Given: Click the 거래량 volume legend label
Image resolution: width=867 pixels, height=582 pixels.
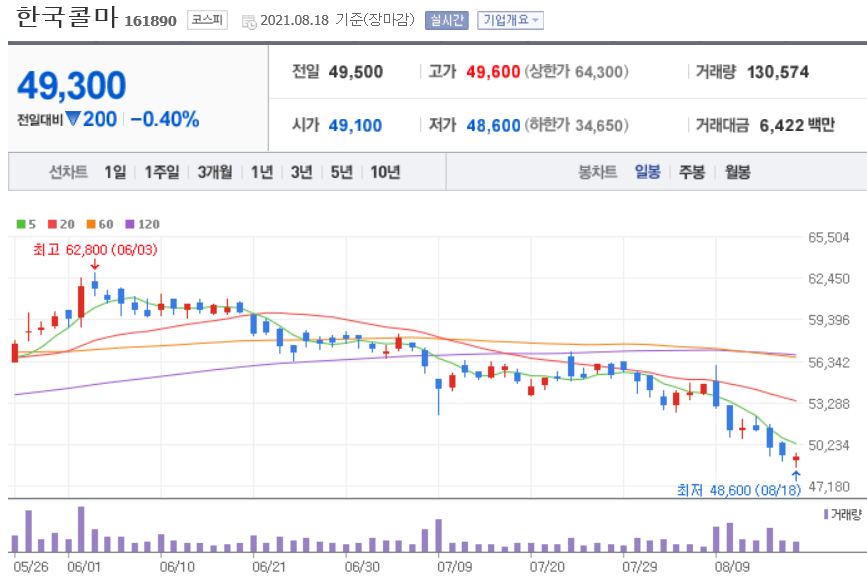Looking at the screenshot, I should (846, 515).
